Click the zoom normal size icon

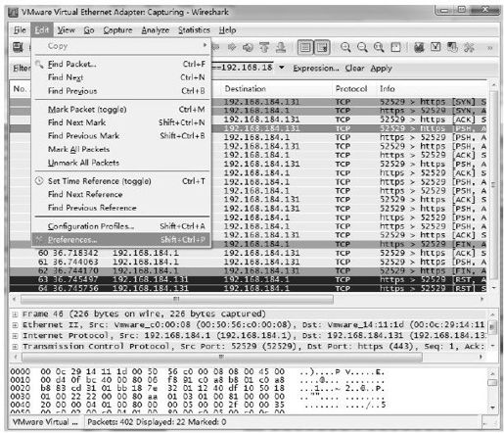click(379, 48)
